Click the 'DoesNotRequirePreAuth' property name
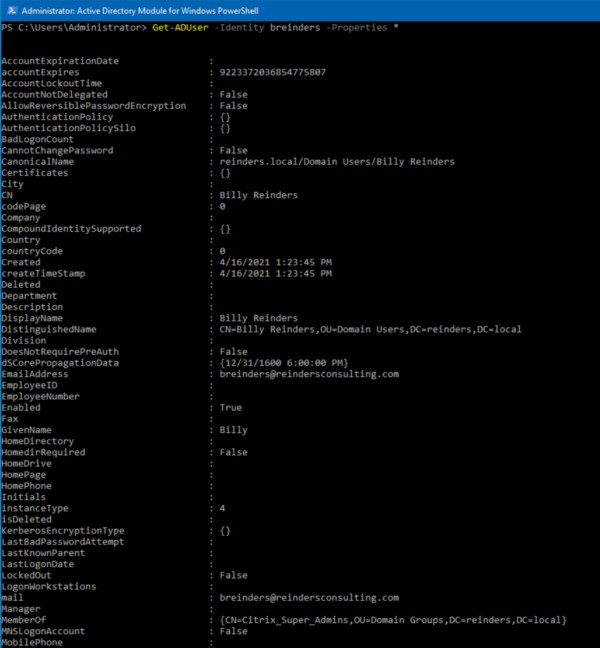The width and height of the screenshot is (600, 648). [x=60, y=351]
